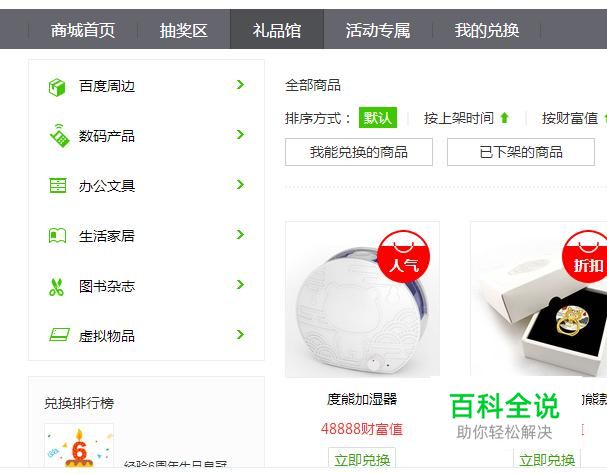This screenshot has width=607, height=474.
Task: Click 立即兑换 under 度熊加湿器
Action: click(362, 460)
